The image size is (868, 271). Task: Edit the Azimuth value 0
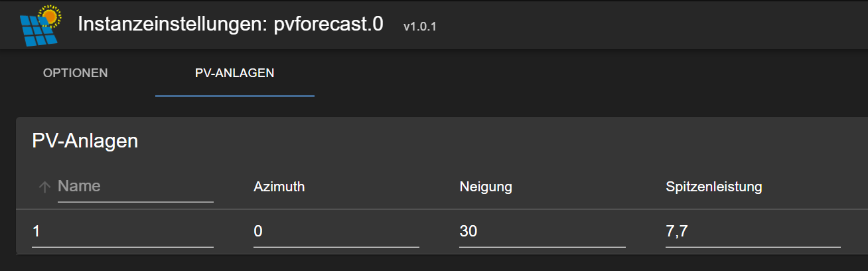336,232
